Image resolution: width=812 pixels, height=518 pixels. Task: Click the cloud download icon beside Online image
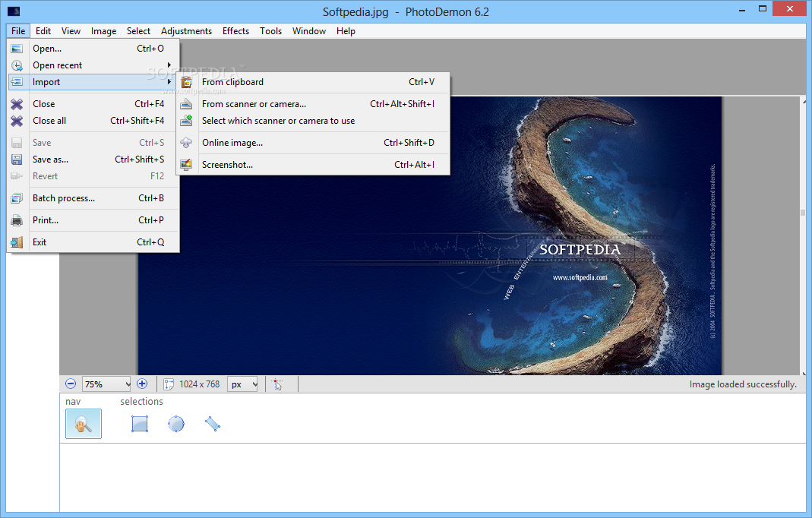click(186, 143)
